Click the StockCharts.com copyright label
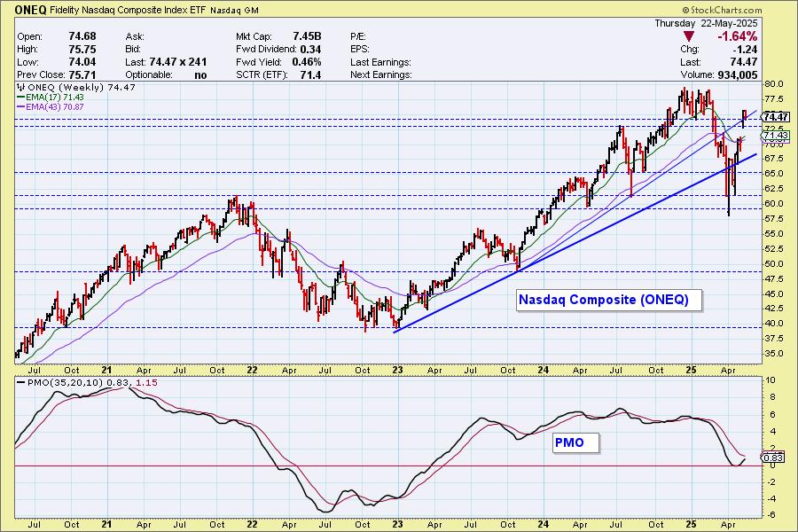Image resolution: width=798 pixels, height=532 pixels. (723, 10)
